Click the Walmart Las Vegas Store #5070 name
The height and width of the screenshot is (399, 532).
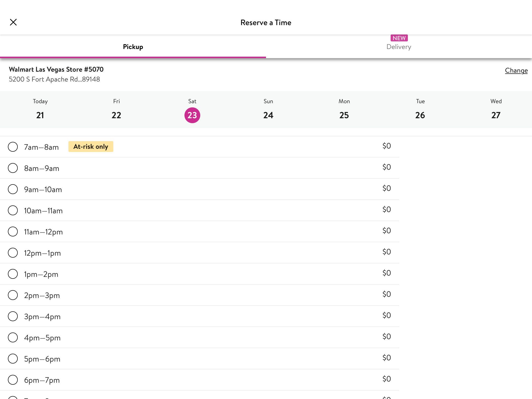tap(56, 69)
